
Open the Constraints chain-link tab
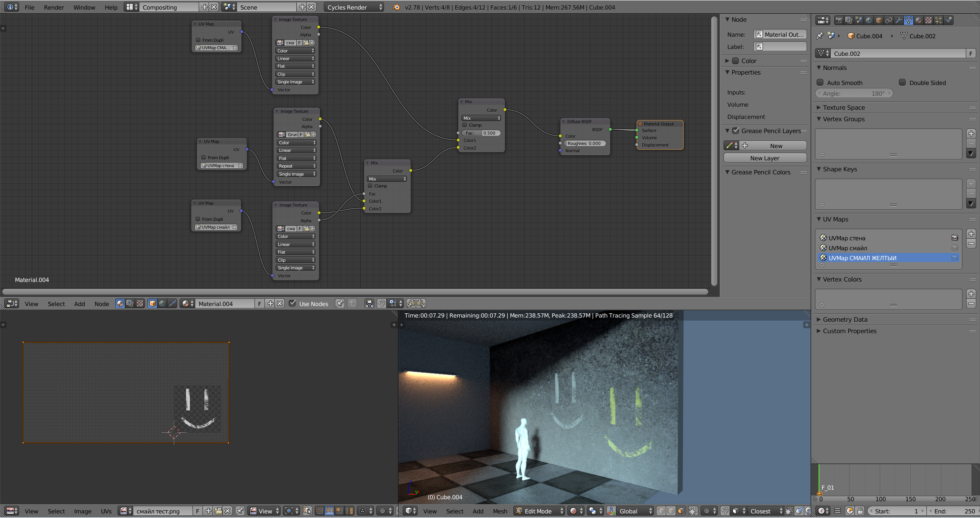(x=889, y=20)
